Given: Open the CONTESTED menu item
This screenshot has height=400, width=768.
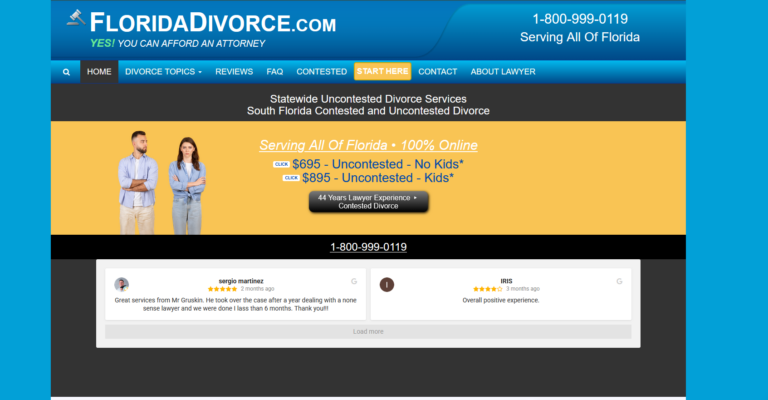Looking at the screenshot, I should coord(321,71).
